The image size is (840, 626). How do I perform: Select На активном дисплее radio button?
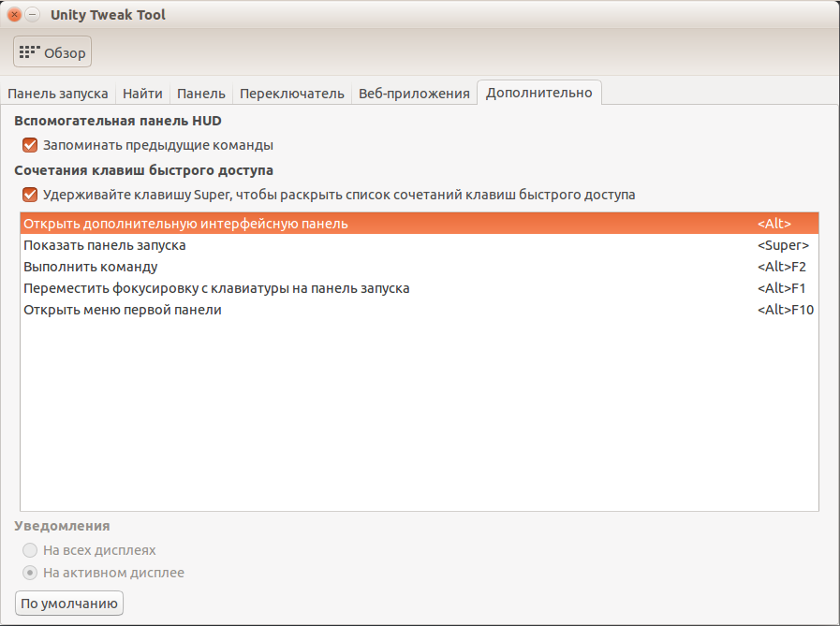point(30,573)
